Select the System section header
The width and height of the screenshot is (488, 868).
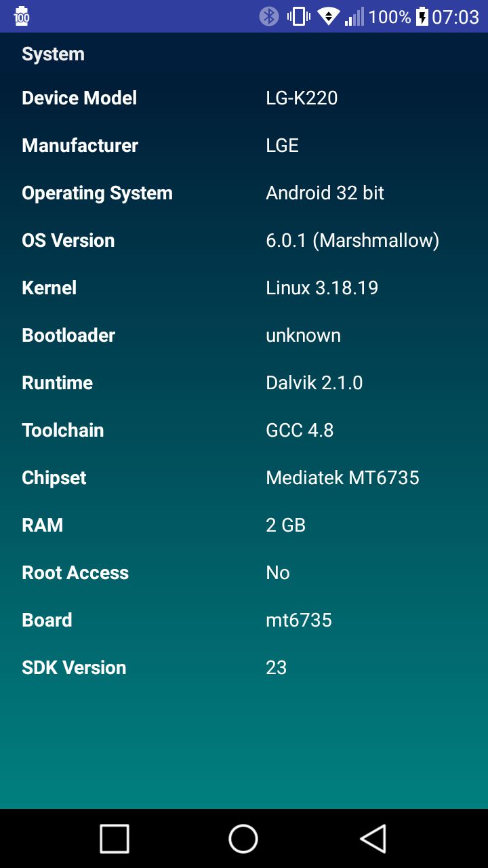[x=53, y=54]
